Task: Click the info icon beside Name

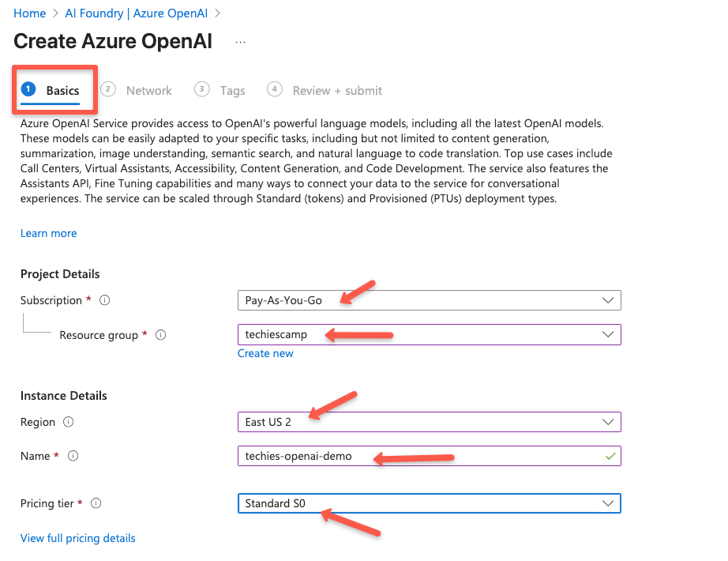Action: (72, 456)
